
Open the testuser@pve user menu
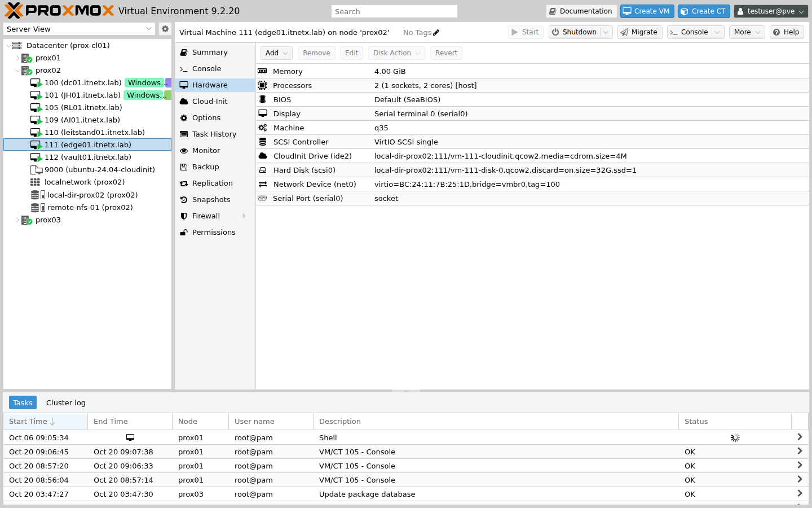coord(771,11)
